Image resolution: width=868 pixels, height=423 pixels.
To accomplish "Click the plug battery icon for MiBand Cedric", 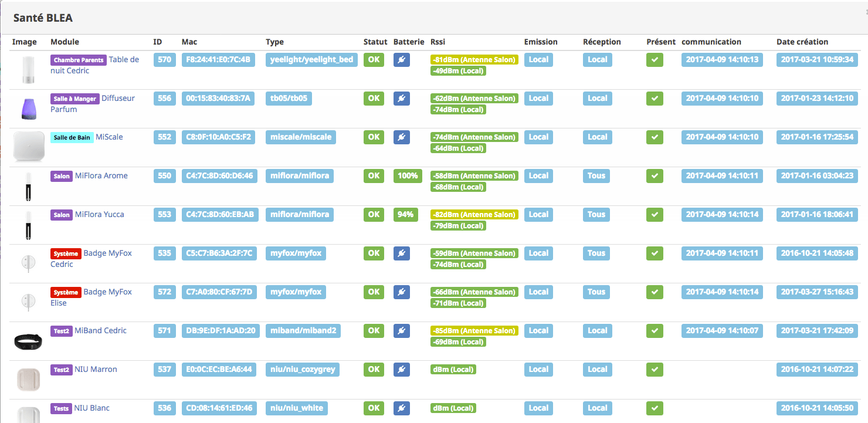I will coord(402,330).
